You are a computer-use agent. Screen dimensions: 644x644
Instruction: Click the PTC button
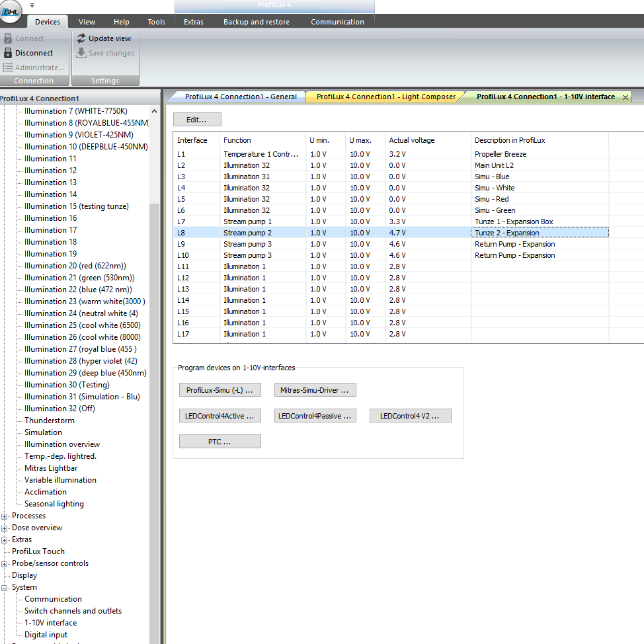pos(220,442)
